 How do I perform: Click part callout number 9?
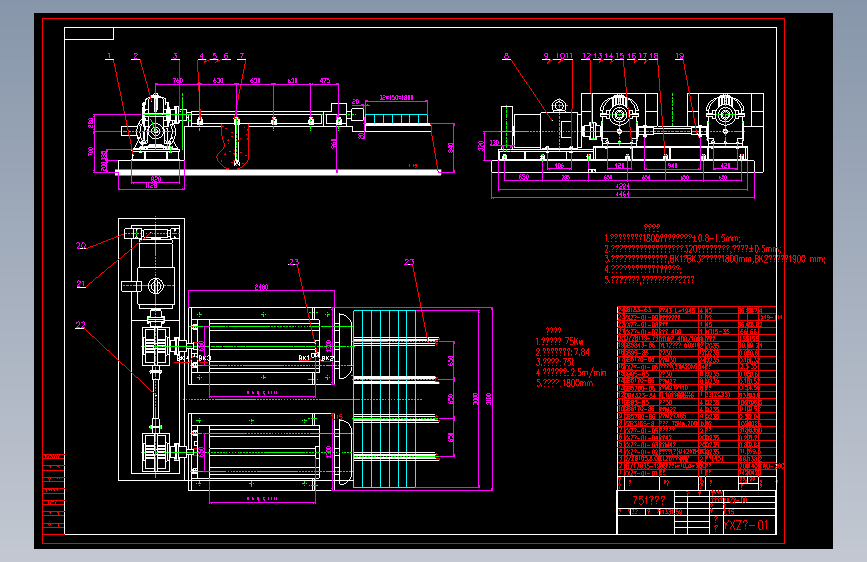(x=546, y=56)
